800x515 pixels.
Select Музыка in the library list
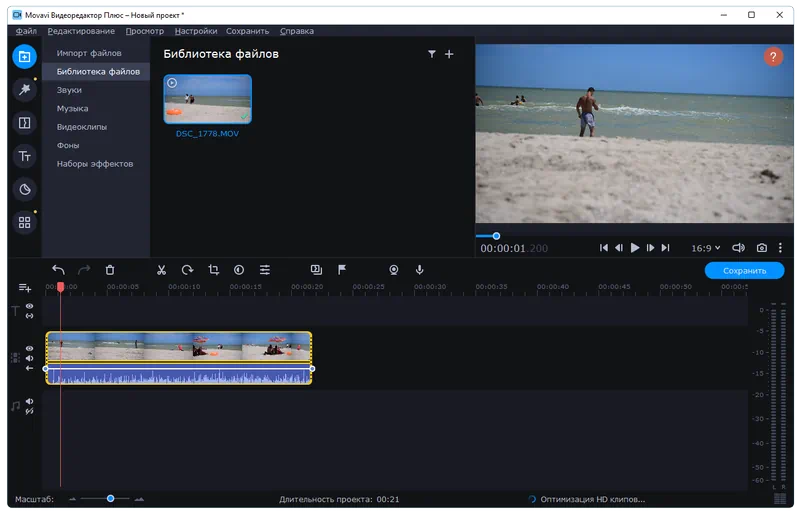point(72,108)
